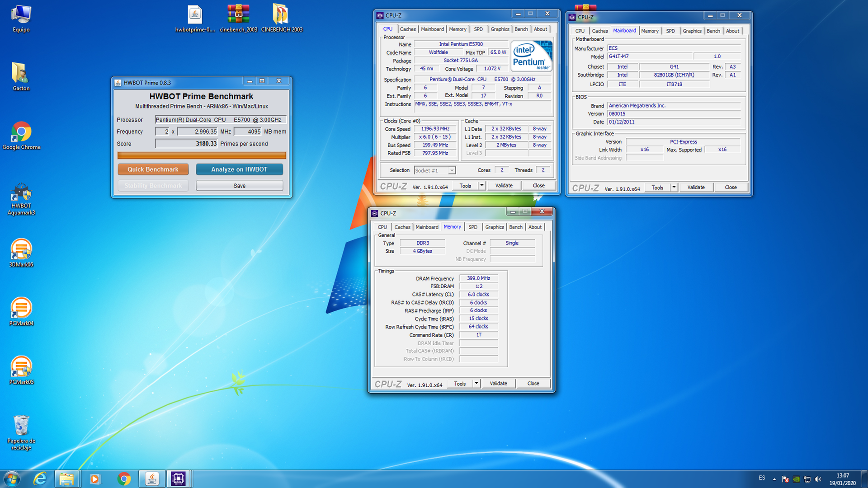
Task: Open Tools dropdown arrow in Mainboard window
Action: click(674, 187)
